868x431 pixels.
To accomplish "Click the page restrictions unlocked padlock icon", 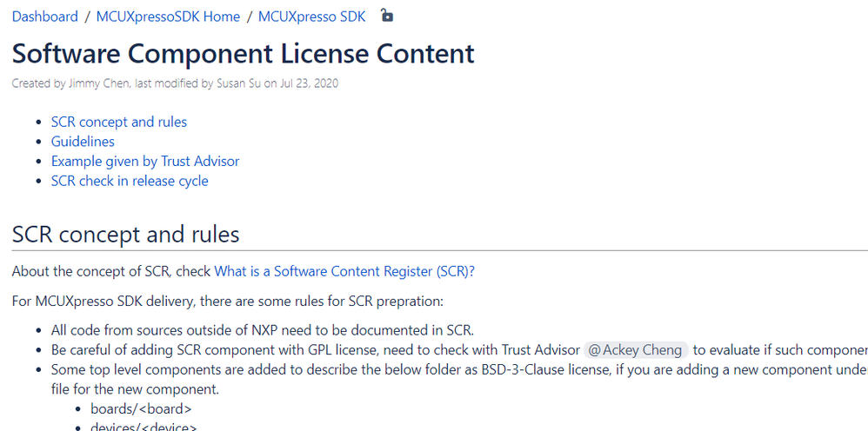I will pyautogui.click(x=388, y=16).
